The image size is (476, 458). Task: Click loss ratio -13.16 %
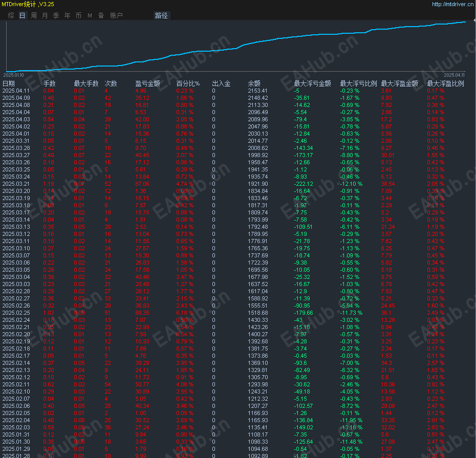(351, 427)
